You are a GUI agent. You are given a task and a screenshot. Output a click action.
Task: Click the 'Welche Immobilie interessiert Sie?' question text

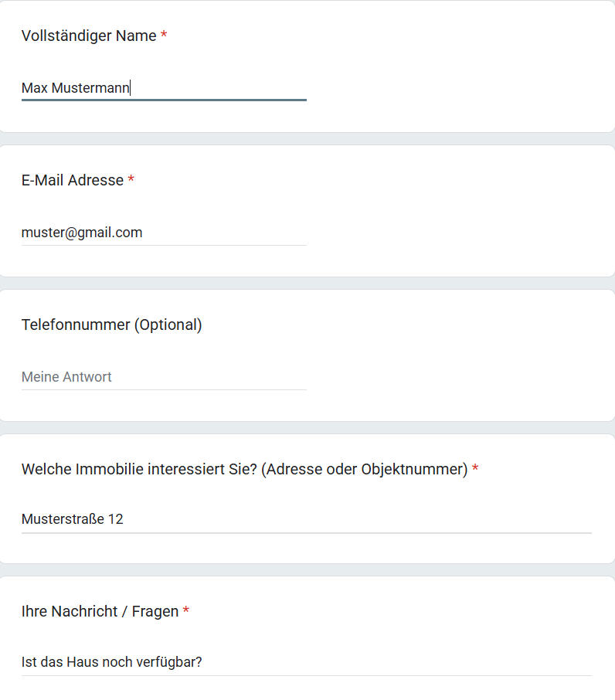point(139,469)
